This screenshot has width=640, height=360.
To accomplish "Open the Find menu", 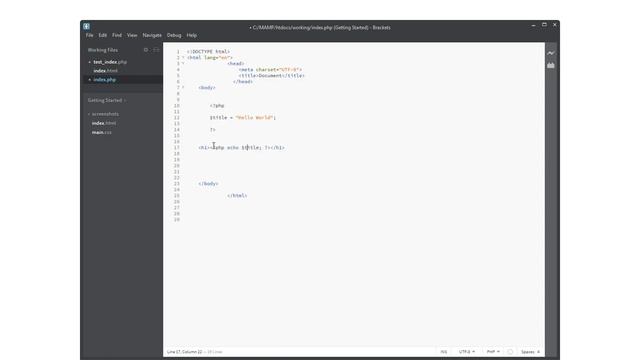I will (117, 36).
